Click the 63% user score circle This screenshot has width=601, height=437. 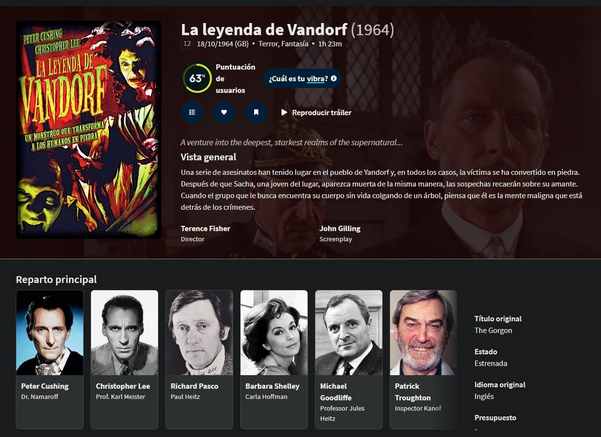[197, 79]
